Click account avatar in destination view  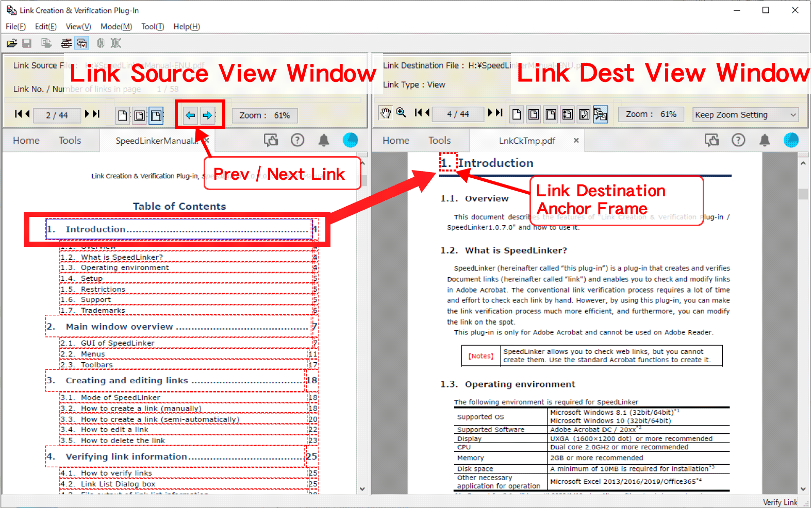791,140
